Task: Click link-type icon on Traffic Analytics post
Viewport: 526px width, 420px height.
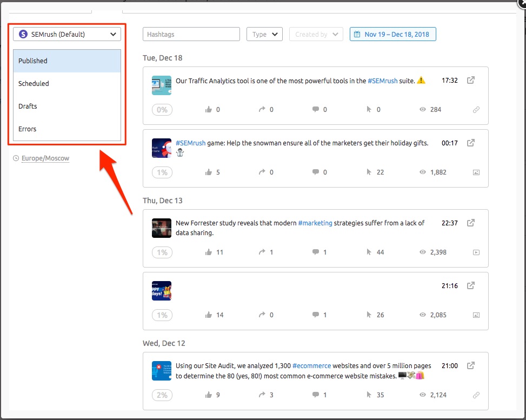Action: [x=476, y=110]
